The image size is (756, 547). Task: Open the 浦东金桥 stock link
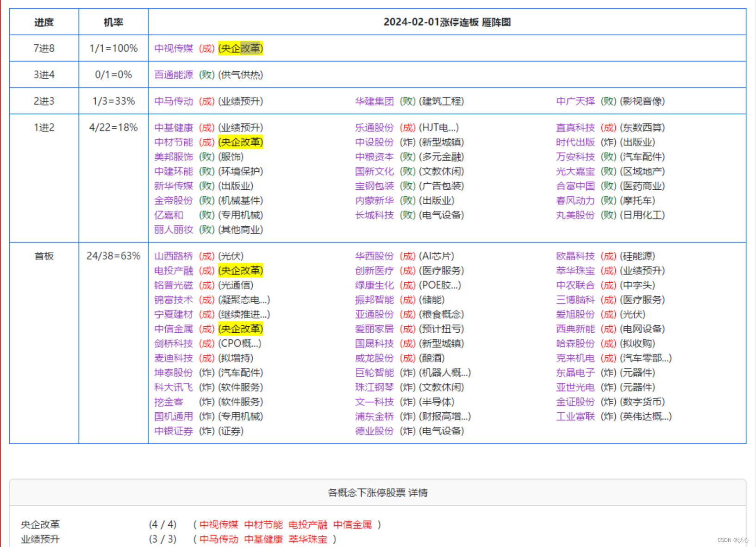(x=375, y=416)
